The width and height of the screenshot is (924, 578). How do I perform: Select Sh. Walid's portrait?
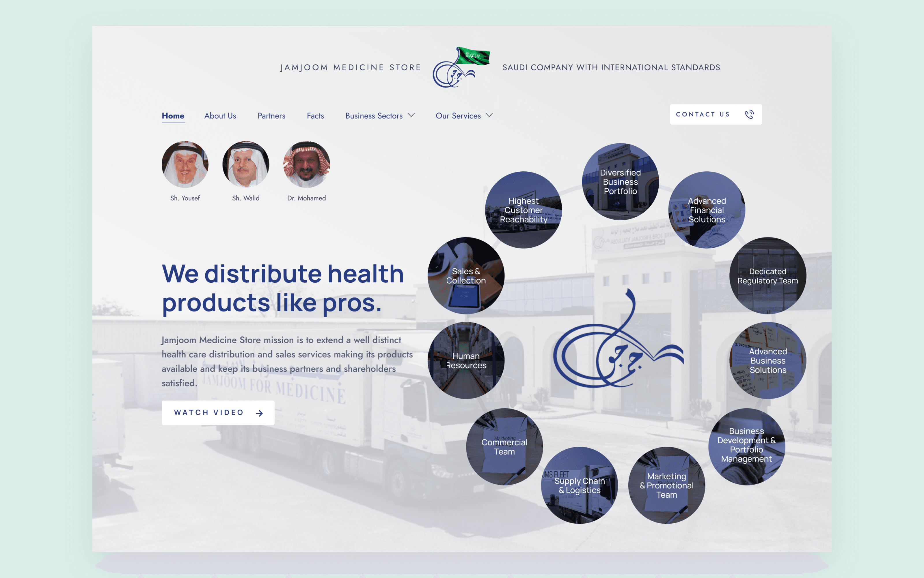pos(246,164)
